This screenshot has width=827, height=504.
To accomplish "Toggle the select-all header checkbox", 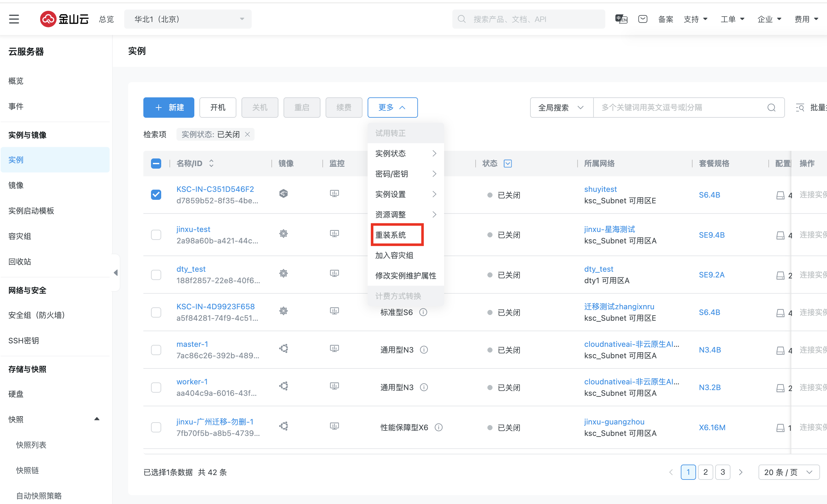I will (x=156, y=163).
